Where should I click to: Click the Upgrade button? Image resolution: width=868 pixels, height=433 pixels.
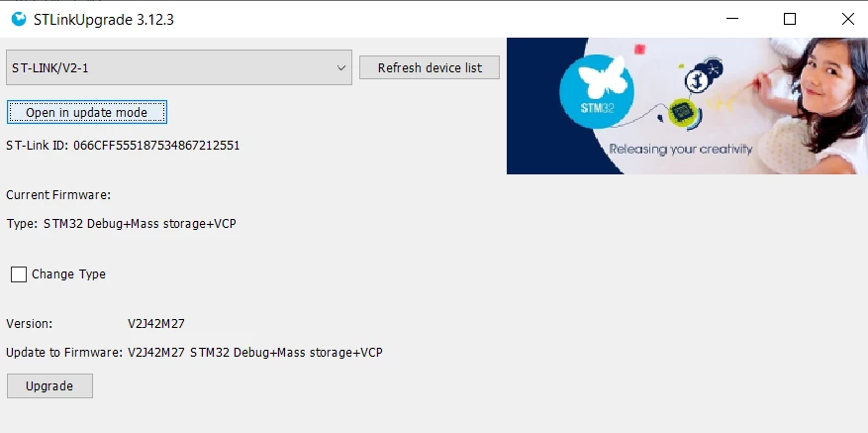(49, 385)
